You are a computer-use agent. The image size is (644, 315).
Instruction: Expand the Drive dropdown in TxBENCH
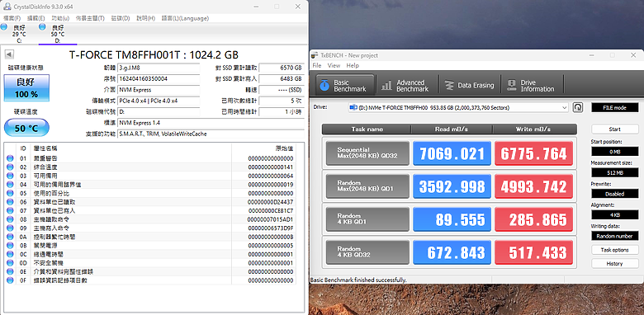565,107
